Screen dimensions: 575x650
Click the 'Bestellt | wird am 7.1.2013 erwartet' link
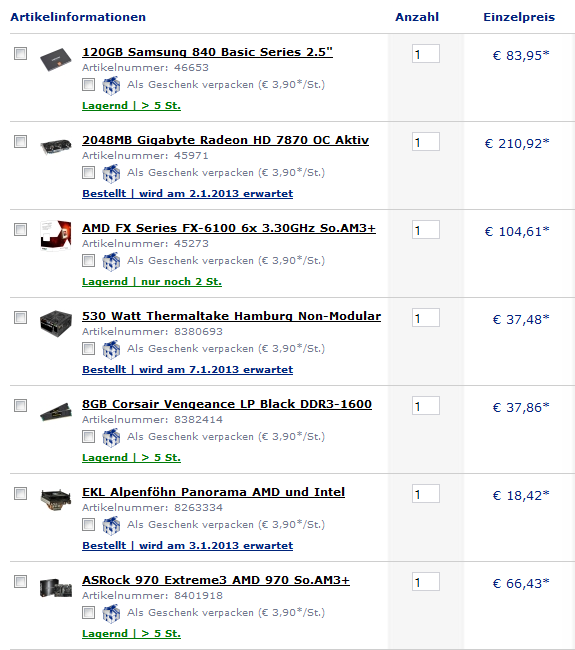(187, 370)
